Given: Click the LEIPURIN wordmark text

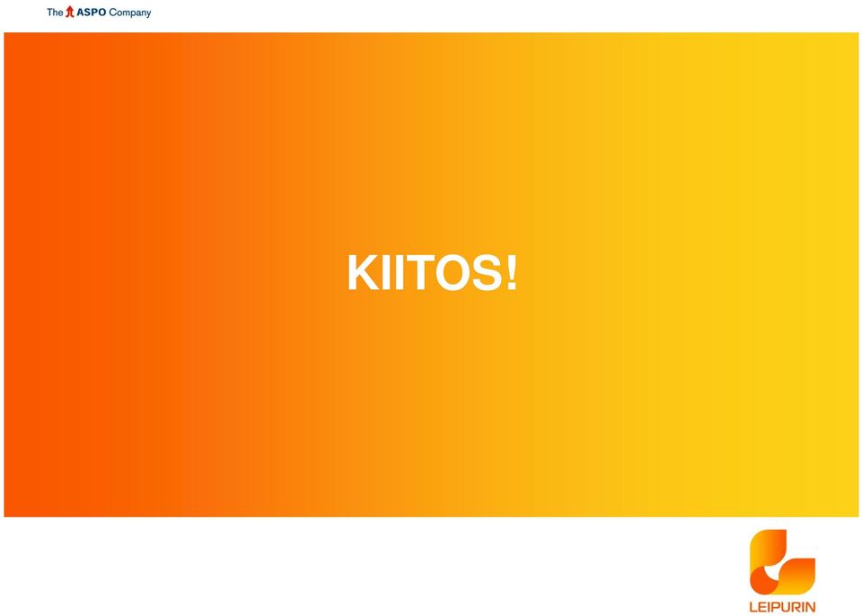Looking at the screenshot, I should tap(782, 607).
